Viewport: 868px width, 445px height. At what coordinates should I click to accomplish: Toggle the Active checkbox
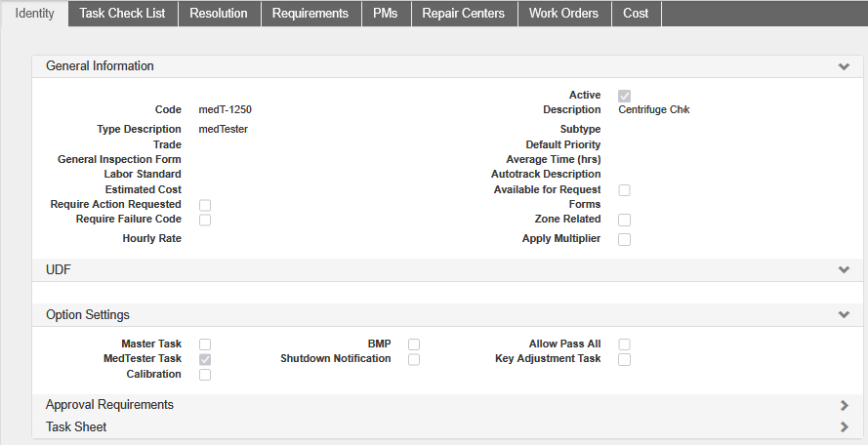pos(625,96)
